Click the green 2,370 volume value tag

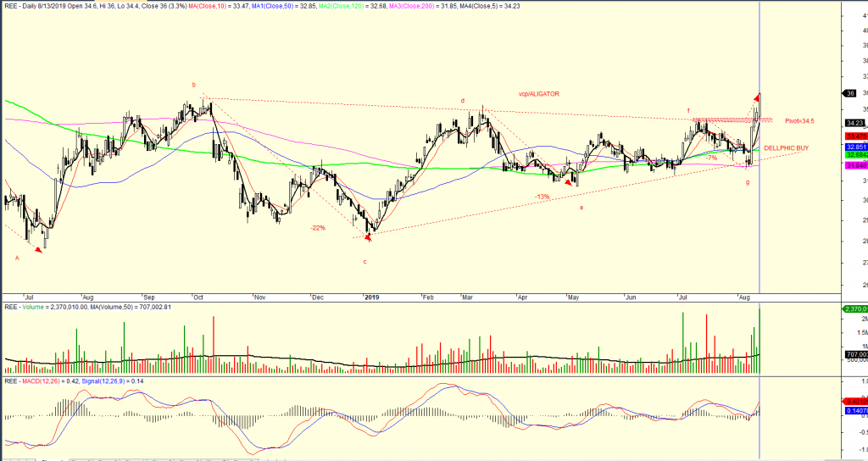point(854,309)
